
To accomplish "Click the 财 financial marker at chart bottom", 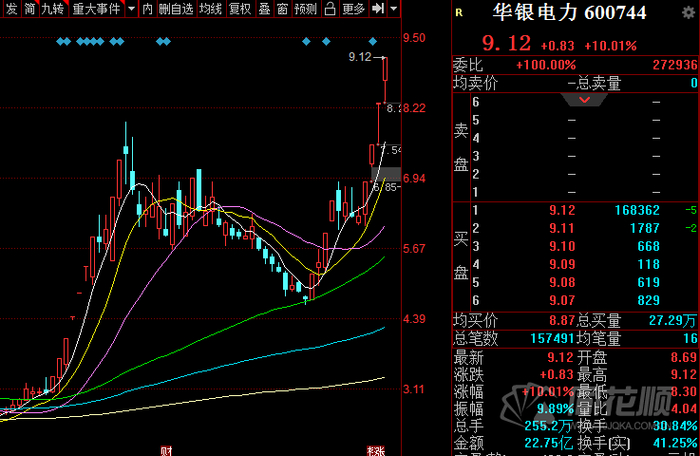I will 166,451.
